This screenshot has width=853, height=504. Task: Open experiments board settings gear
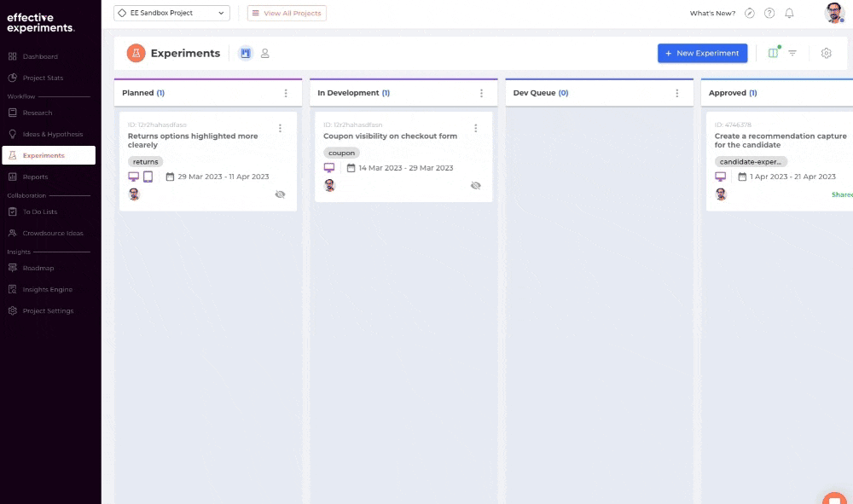827,53
